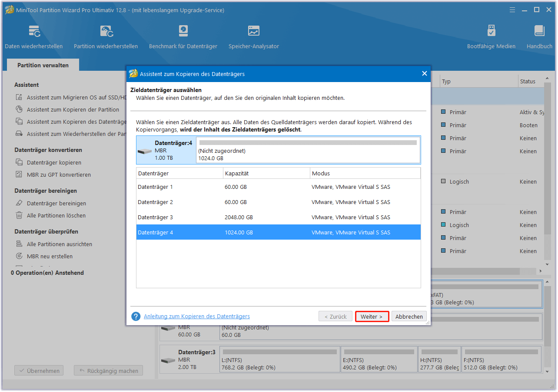Click the Übernehmen button
558x392 pixels.
pos(39,371)
